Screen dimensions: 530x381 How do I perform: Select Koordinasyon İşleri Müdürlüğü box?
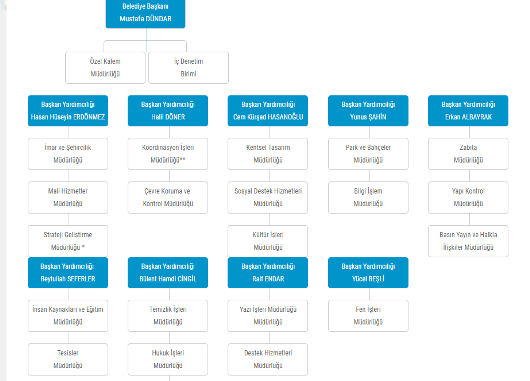click(168, 154)
